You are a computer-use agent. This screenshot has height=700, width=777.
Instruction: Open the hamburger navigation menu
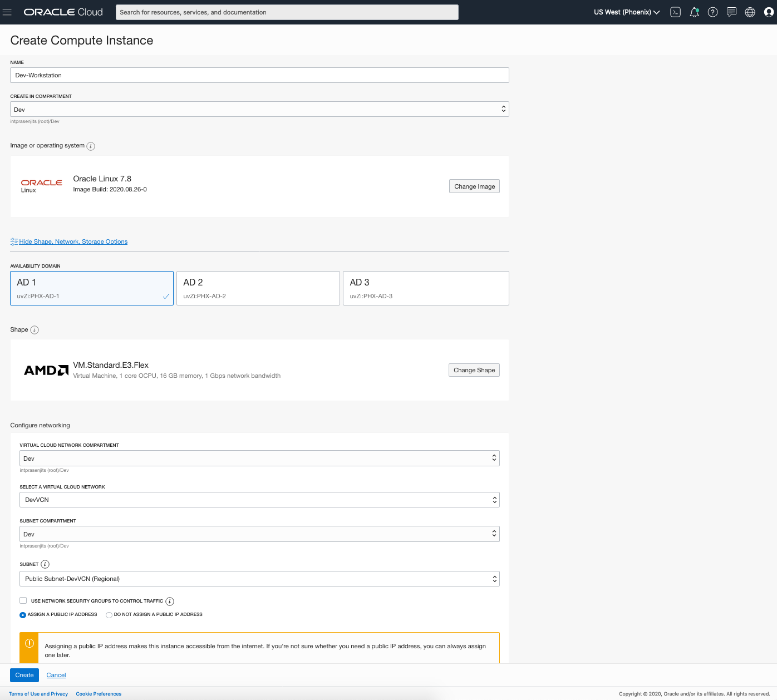tap(7, 12)
